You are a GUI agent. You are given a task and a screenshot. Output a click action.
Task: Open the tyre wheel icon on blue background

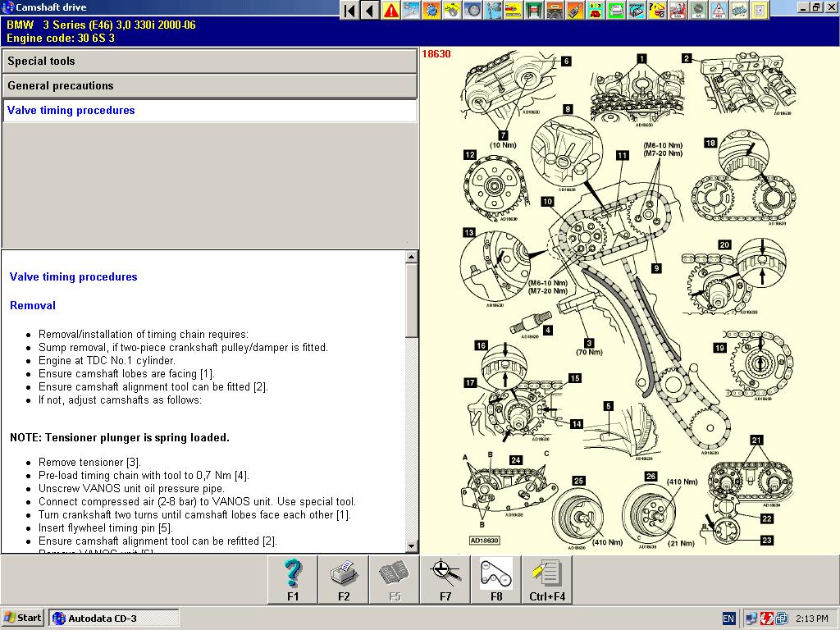coord(472,10)
